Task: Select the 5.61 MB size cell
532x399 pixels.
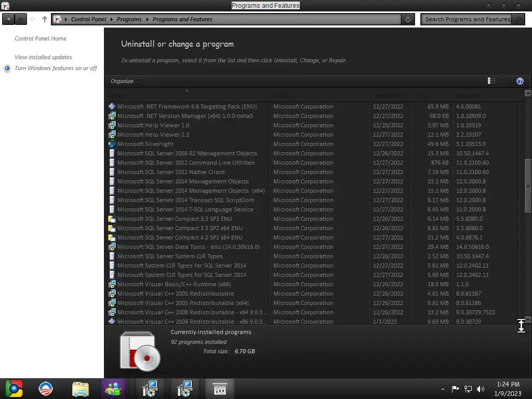Action: pyautogui.click(x=438, y=265)
